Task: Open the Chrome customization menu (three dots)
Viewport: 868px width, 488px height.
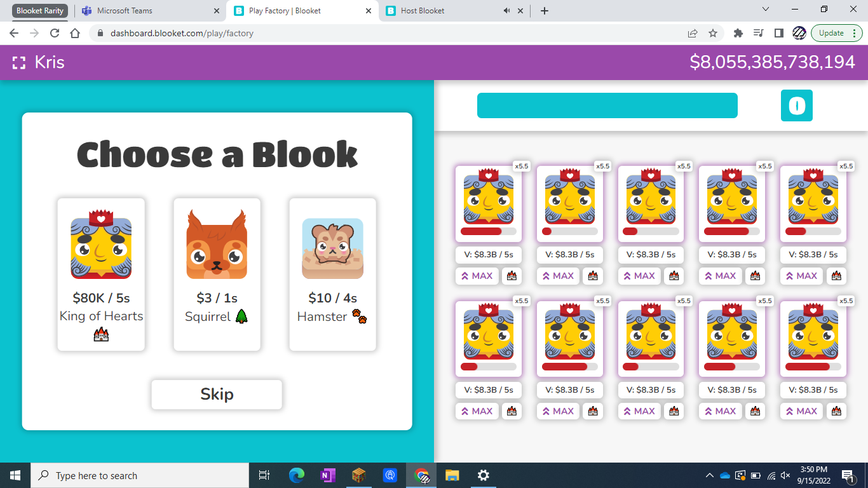Action: click(855, 32)
